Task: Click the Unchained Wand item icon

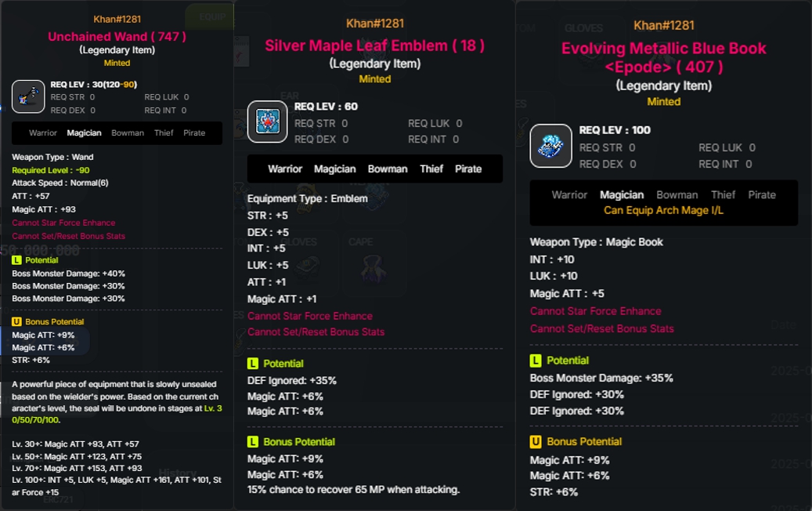Action: [x=28, y=96]
